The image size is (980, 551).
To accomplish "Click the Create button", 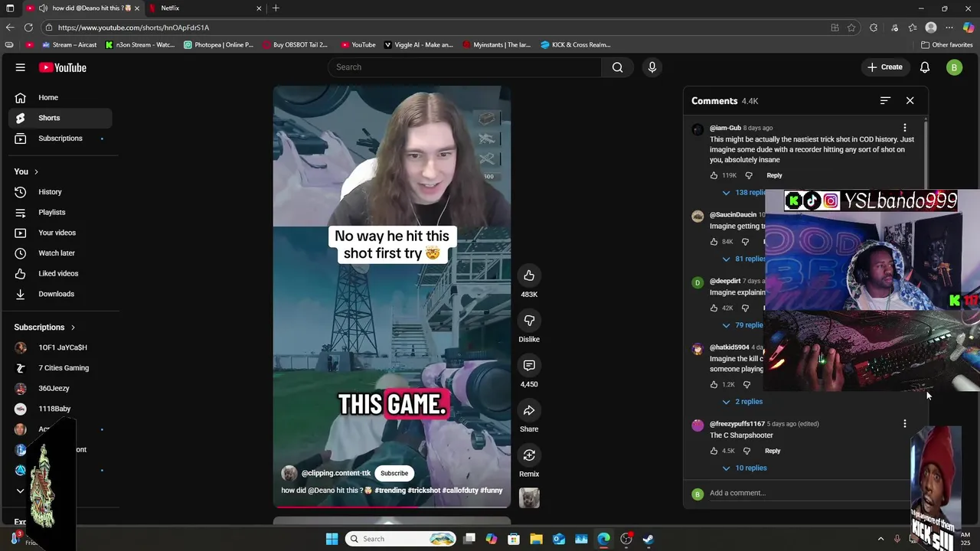I will [x=885, y=67].
